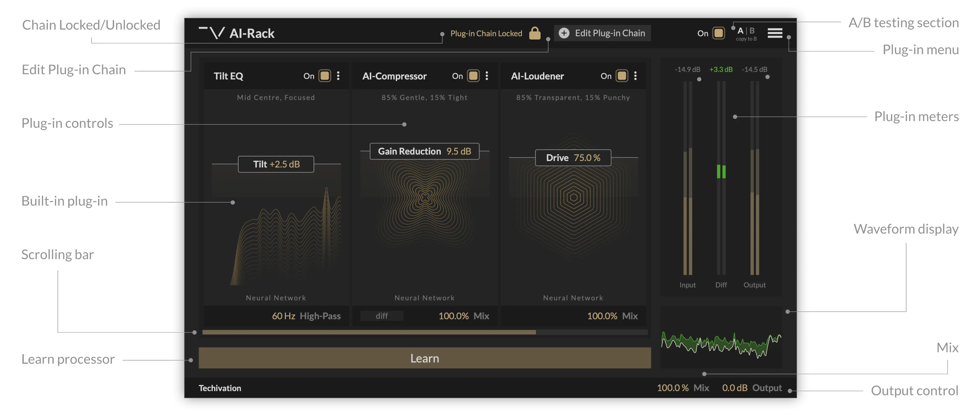
Task: Click Gain Reduction 9.5 dB control
Action: click(x=424, y=151)
